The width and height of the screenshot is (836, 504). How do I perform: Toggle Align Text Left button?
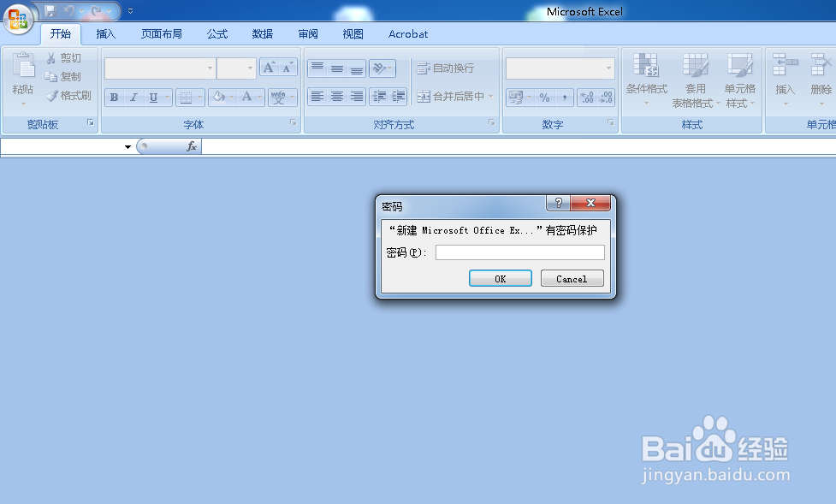click(x=317, y=97)
